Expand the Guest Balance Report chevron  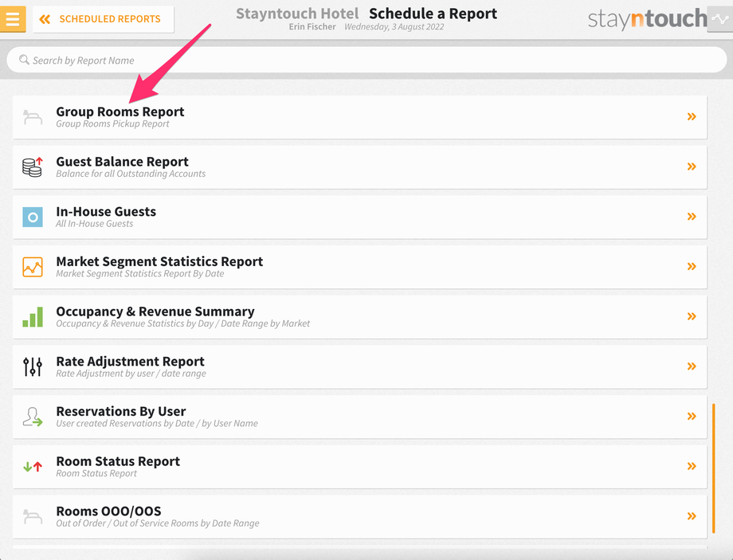click(x=692, y=166)
